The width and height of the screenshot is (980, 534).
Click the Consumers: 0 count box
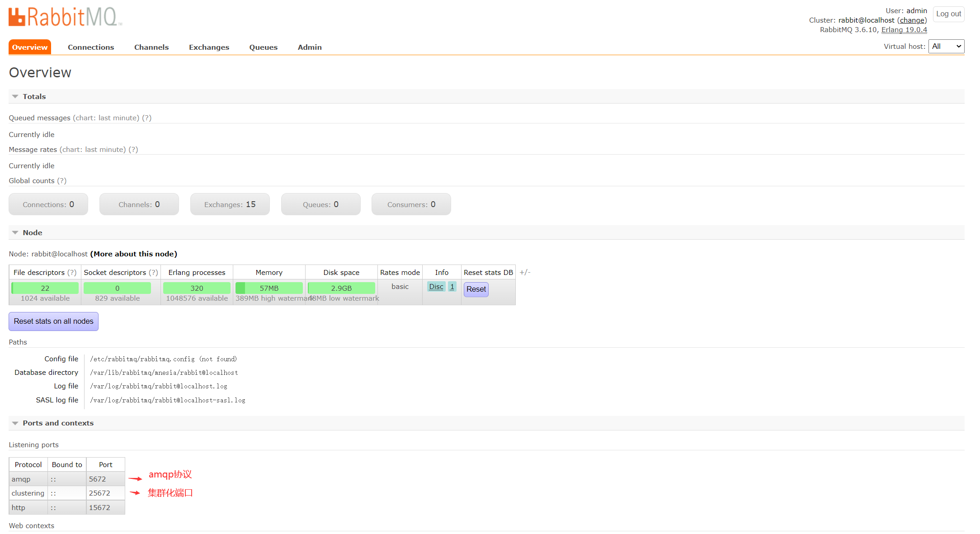point(411,204)
